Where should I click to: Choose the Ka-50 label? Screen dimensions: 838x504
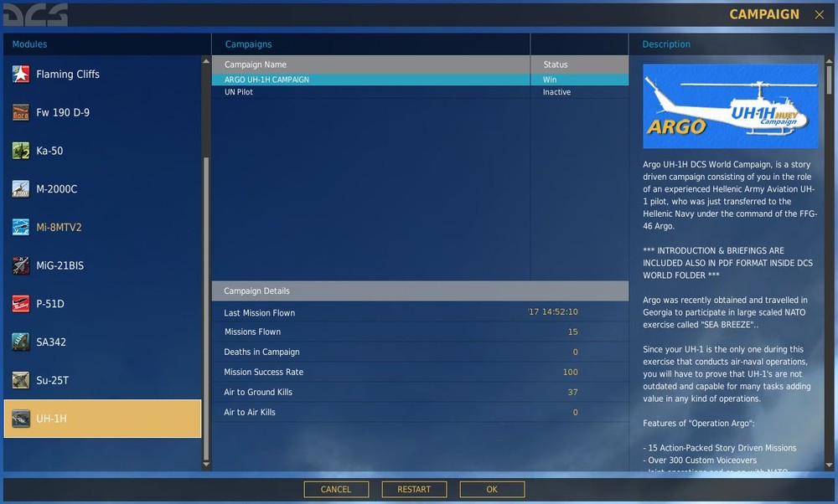pos(49,151)
